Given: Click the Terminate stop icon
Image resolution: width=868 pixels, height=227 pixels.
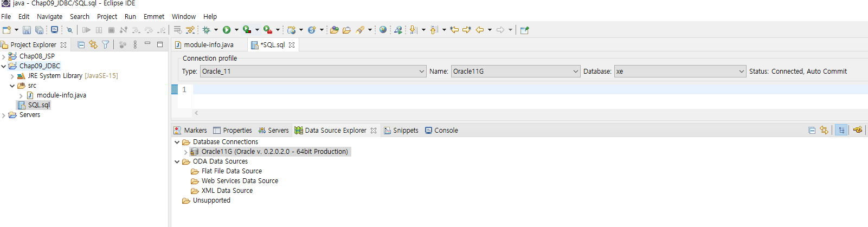Looking at the screenshot, I should point(111,30).
